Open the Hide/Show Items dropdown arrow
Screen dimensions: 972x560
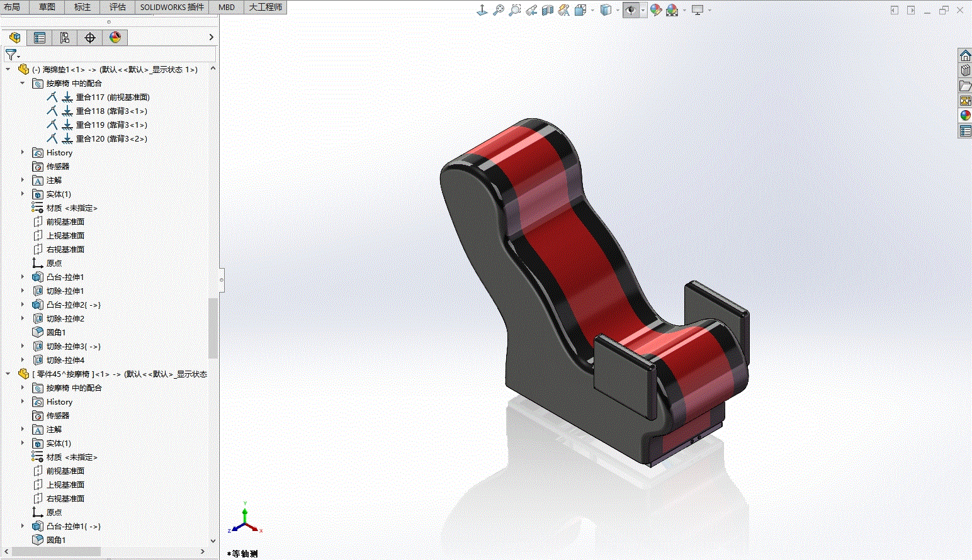(643, 10)
